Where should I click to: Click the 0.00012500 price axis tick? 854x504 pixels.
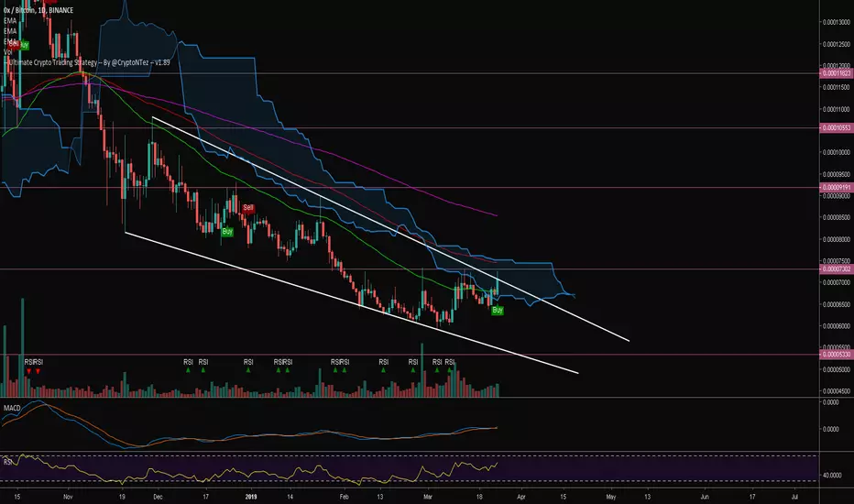pyautogui.click(x=837, y=44)
